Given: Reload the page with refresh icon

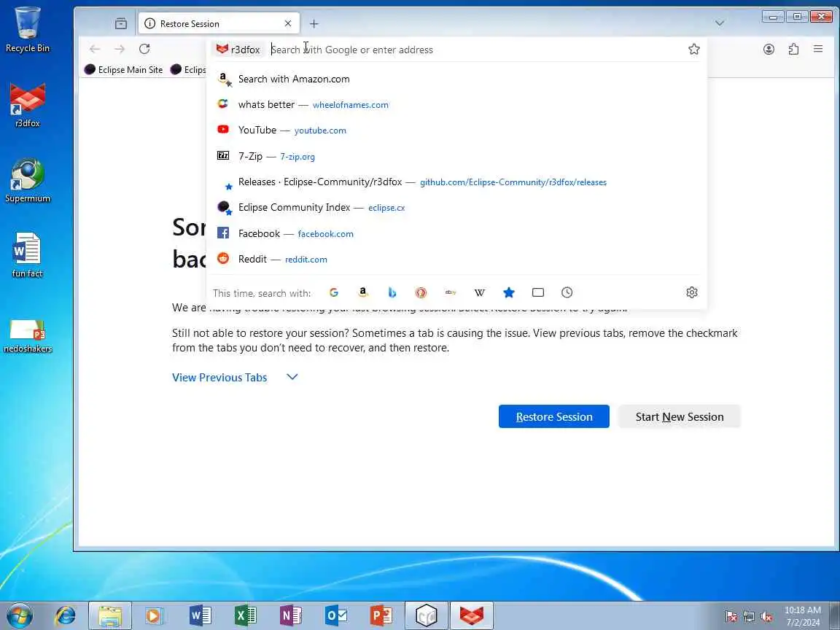Looking at the screenshot, I should click(x=144, y=50).
